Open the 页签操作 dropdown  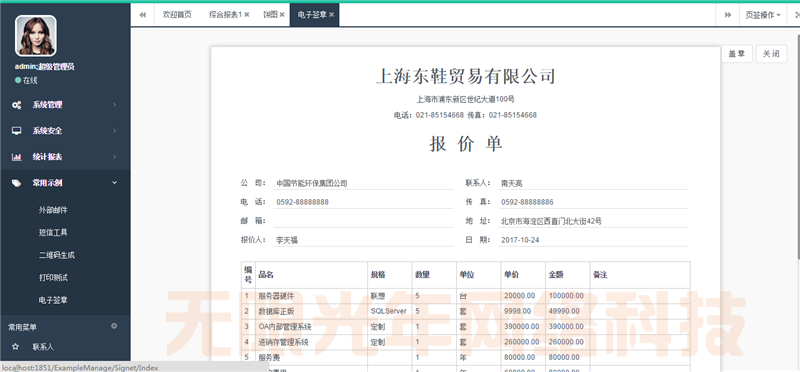pyautogui.click(x=763, y=15)
